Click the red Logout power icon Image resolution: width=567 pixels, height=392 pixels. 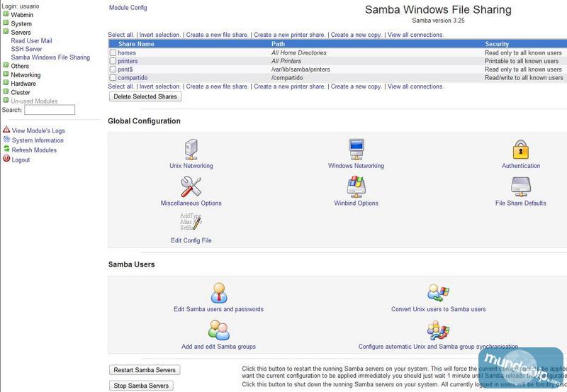pyautogui.click(x=6, y=158)
